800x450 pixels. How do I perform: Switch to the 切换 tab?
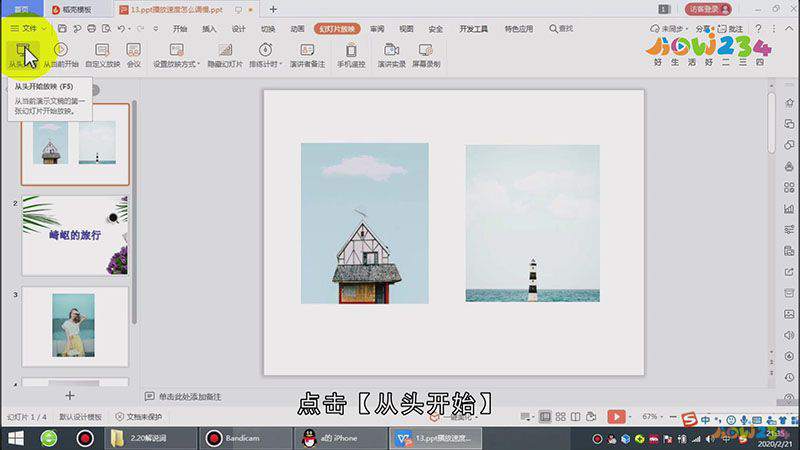coord(268,29)
